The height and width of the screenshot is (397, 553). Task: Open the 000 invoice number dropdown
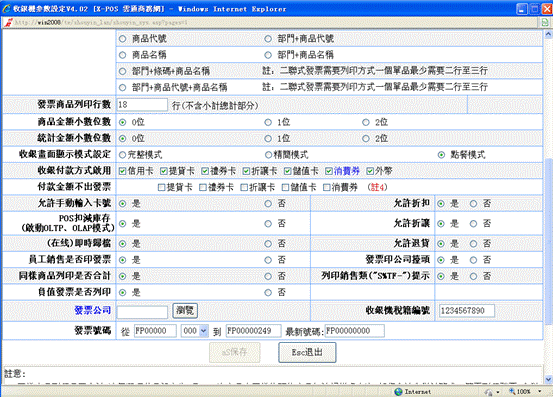(x=195, y=331)
